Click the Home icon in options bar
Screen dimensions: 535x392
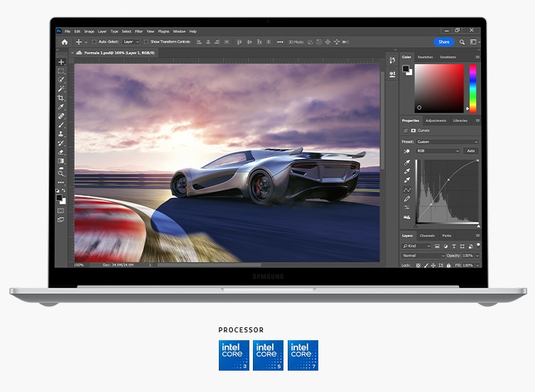[x=65, y=42]
